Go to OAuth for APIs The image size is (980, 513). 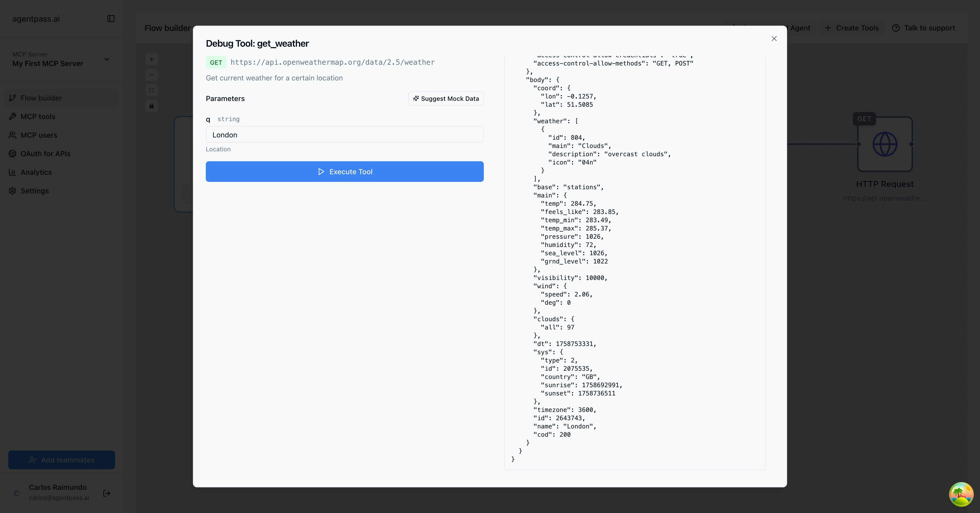click(45, 154)
